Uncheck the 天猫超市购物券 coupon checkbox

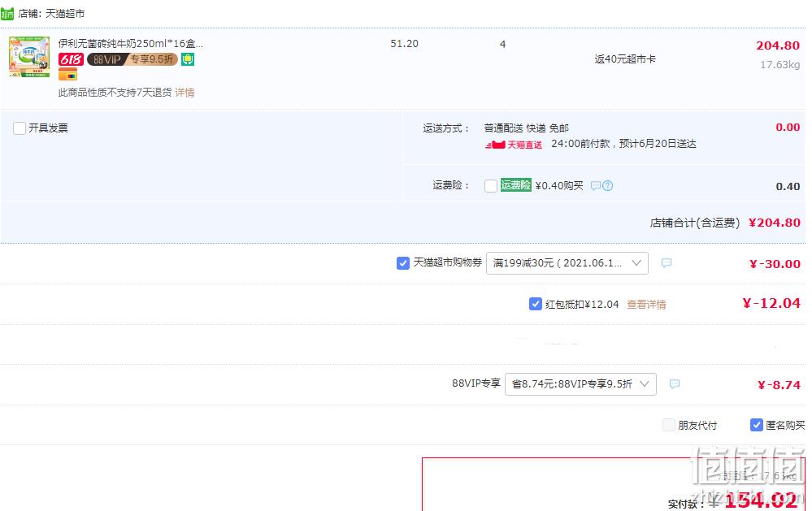point(403,263)
